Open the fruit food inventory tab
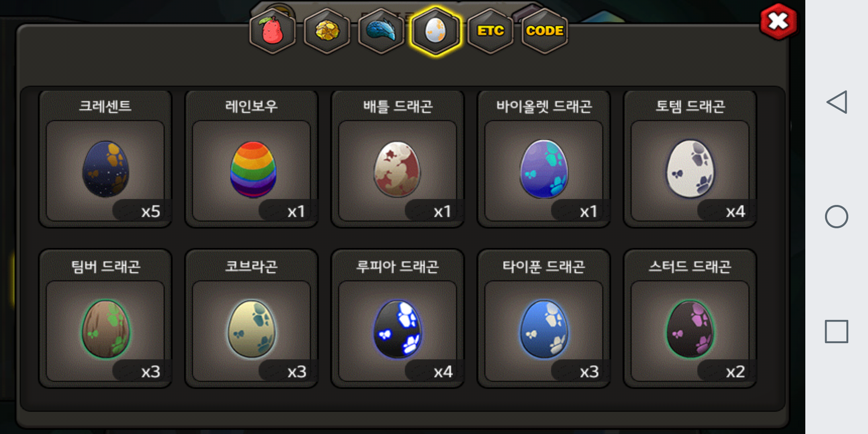Image resolution: width=868 pixels, height=434 pixels. (x=273, y=31)
